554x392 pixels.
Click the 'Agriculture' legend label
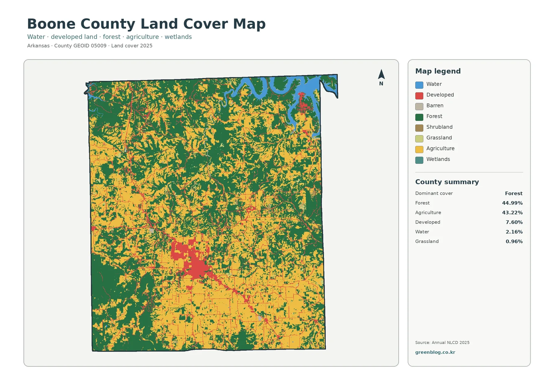(440, 148)
